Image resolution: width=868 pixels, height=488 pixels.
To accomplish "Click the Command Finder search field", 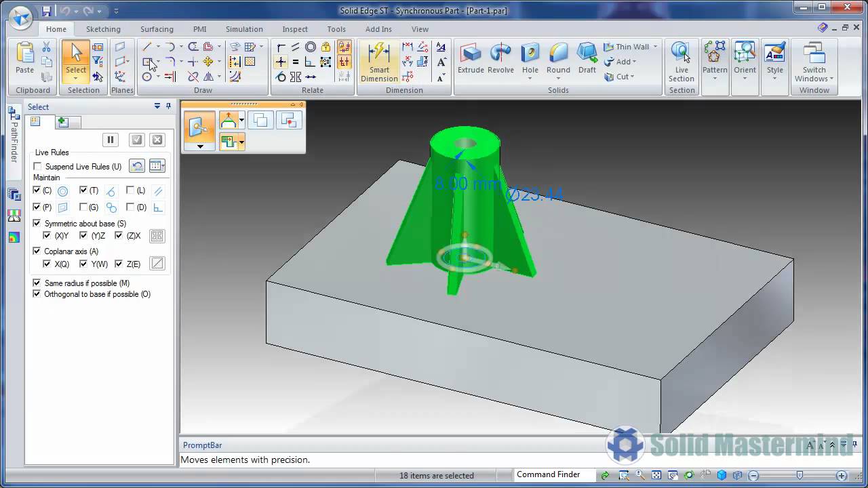I will point(554,475).
